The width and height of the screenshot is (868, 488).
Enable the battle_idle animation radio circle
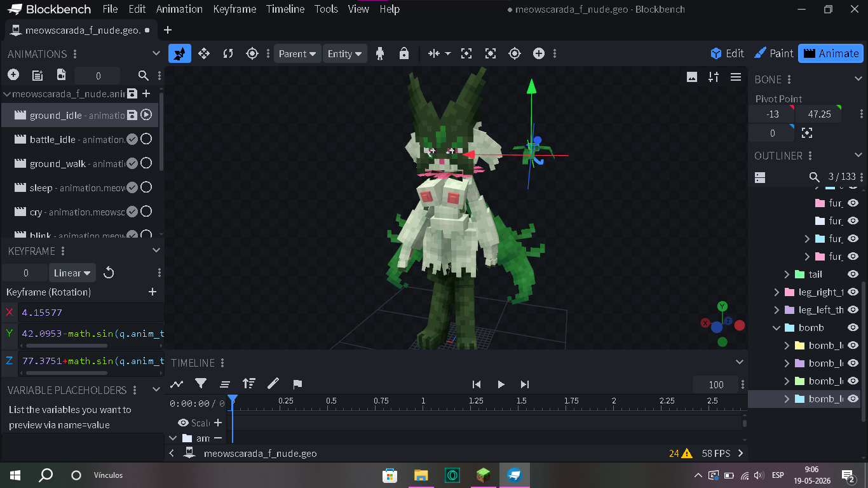146,139
